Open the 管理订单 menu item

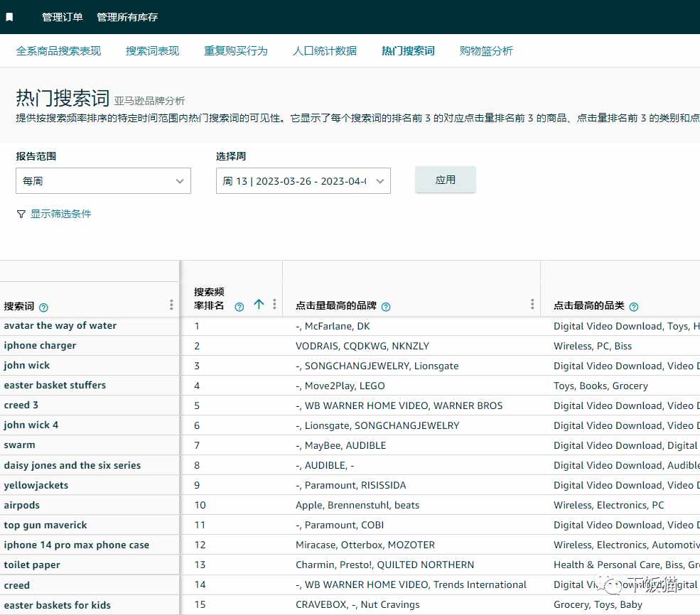click(62, 17)
